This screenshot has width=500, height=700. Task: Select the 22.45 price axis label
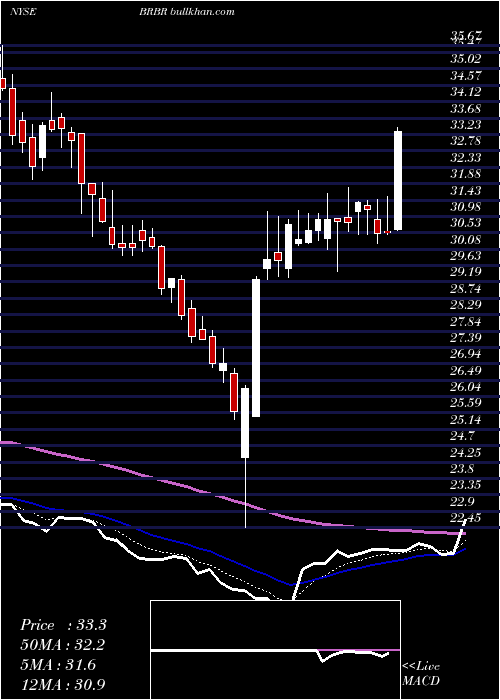point(465,518)
